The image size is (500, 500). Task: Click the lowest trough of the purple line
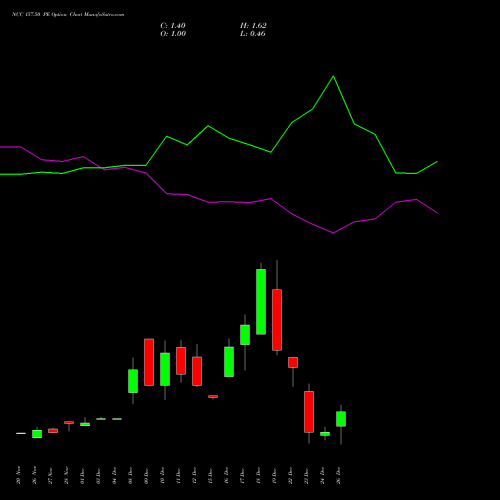pos(333,233)
